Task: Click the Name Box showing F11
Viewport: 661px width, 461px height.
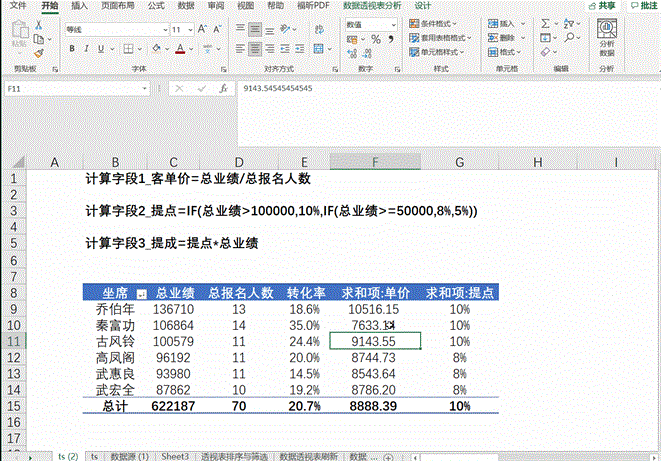Action: (x=40, y=89)
